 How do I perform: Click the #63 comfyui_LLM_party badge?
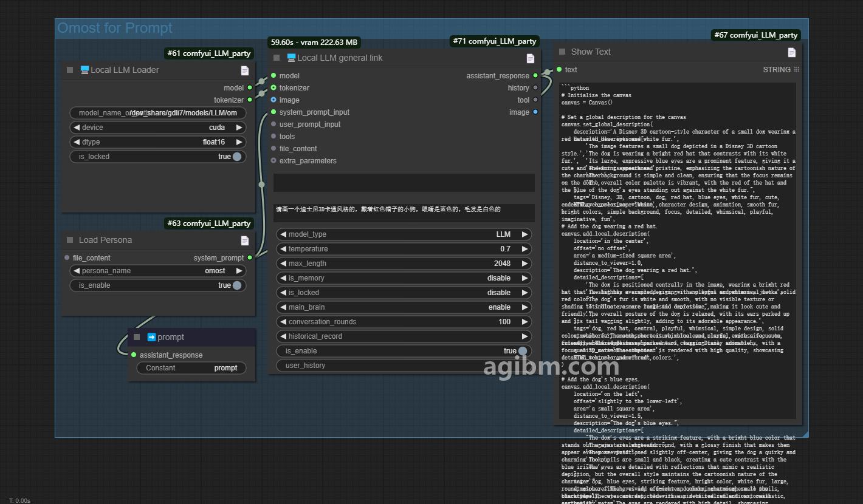click(x=209, y=223)
